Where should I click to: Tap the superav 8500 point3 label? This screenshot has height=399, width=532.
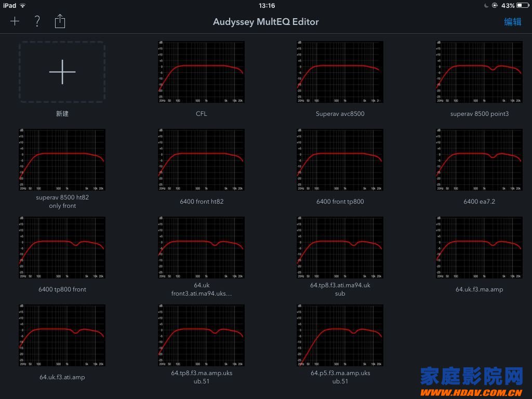[x=479, y=114]
